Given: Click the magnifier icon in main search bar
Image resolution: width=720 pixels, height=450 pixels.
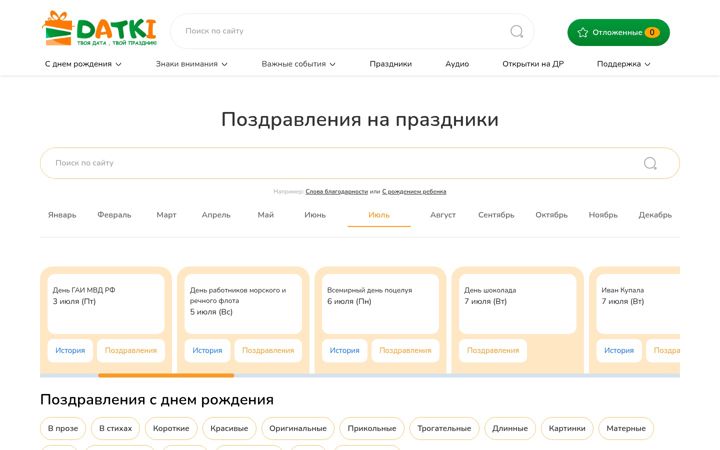Looking at the screenshot, I should [x=650, y=163].
